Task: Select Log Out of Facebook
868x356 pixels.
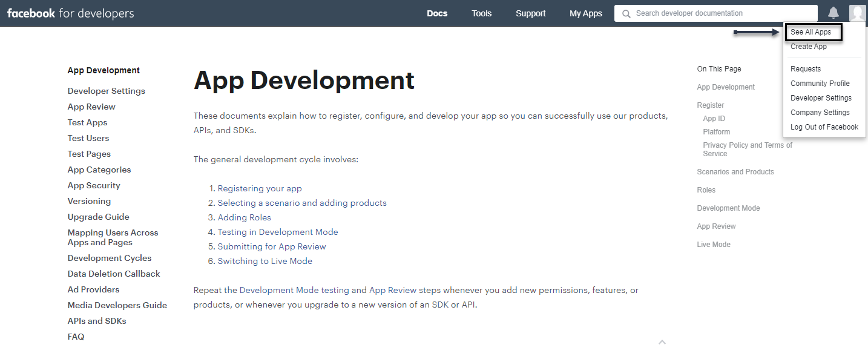Action: (824, 127)
